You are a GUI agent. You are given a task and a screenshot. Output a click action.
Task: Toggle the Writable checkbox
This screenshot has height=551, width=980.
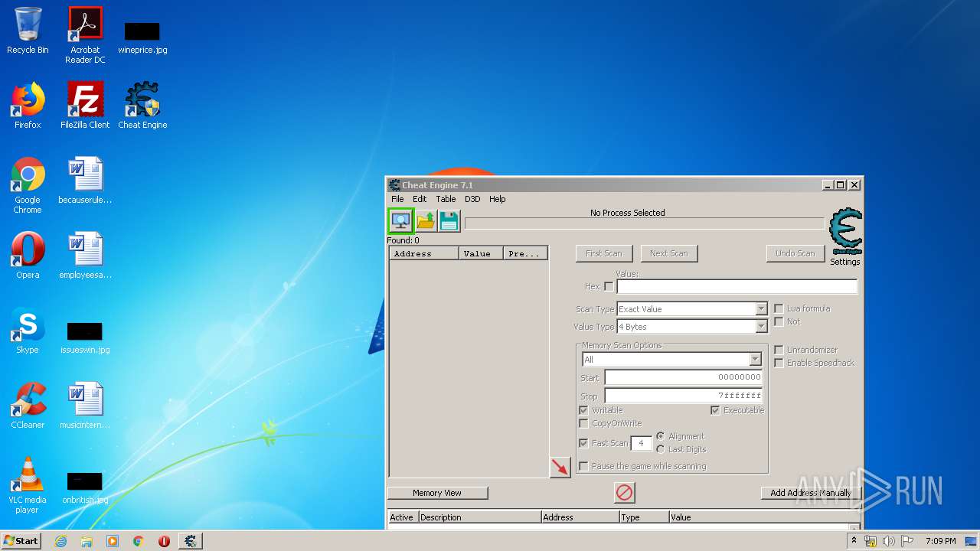[583, 410]
